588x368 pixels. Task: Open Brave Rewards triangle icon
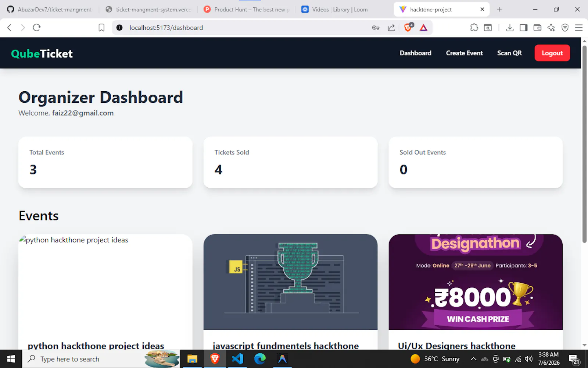(424, 28)
